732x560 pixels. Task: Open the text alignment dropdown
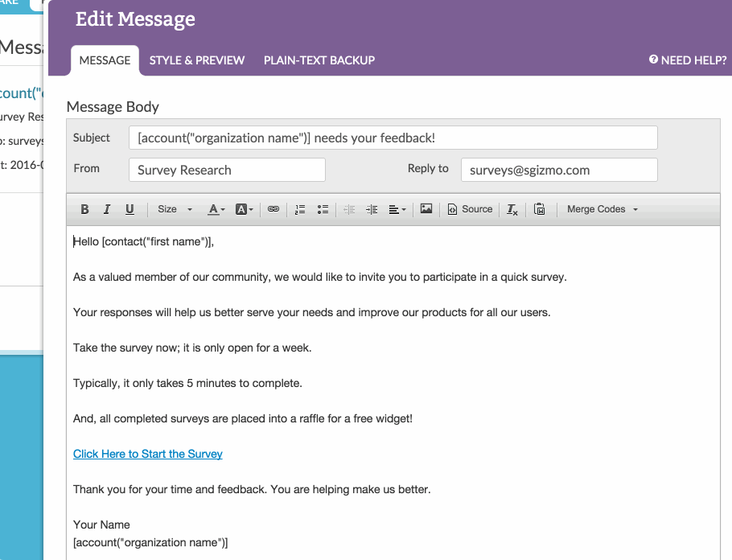397,209
